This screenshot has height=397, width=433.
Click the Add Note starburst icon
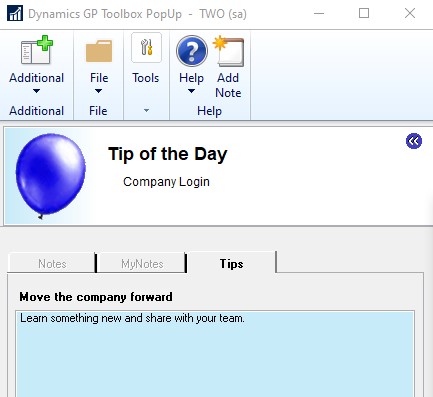click(x=228, y=51)
